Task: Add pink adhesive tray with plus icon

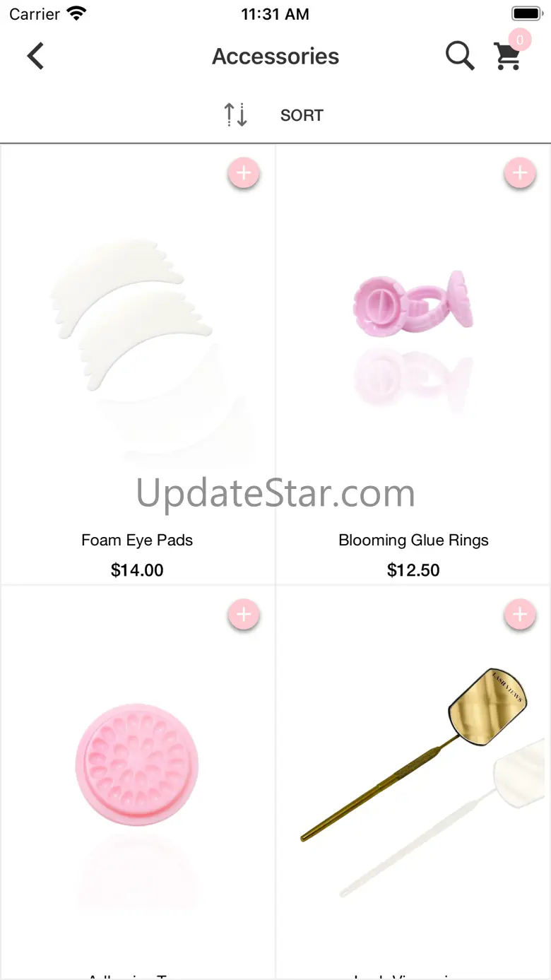Action: pos(244,615)
